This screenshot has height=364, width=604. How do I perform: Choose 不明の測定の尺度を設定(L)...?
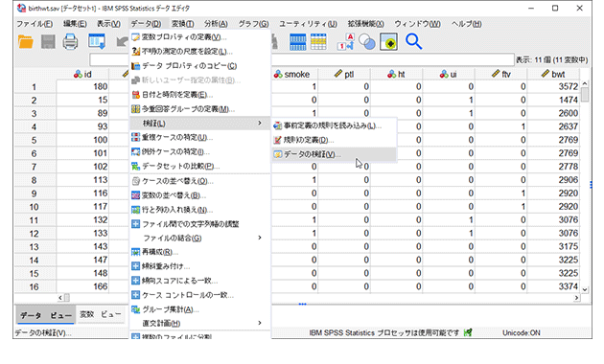coord(199,52)
